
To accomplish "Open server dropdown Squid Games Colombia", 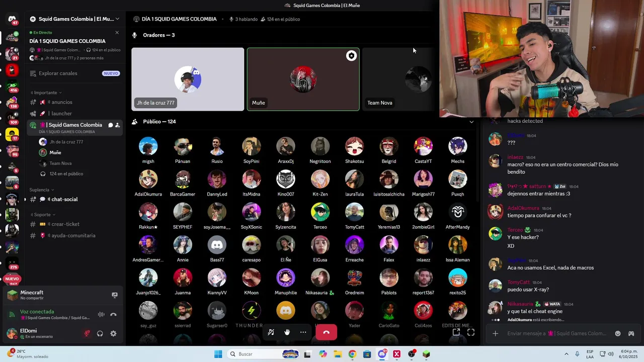I will pyautogui.click(x=74, y=19).
